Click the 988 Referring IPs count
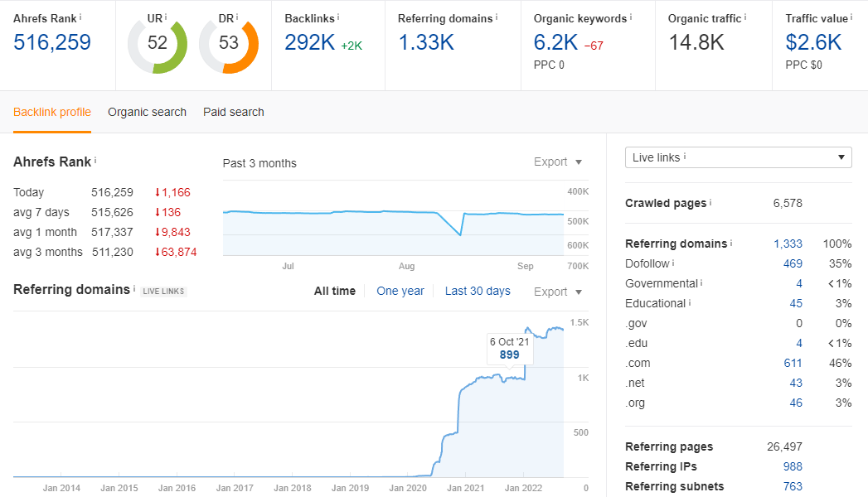This screenshot has height=497, width=868. (x=793, y=466)
